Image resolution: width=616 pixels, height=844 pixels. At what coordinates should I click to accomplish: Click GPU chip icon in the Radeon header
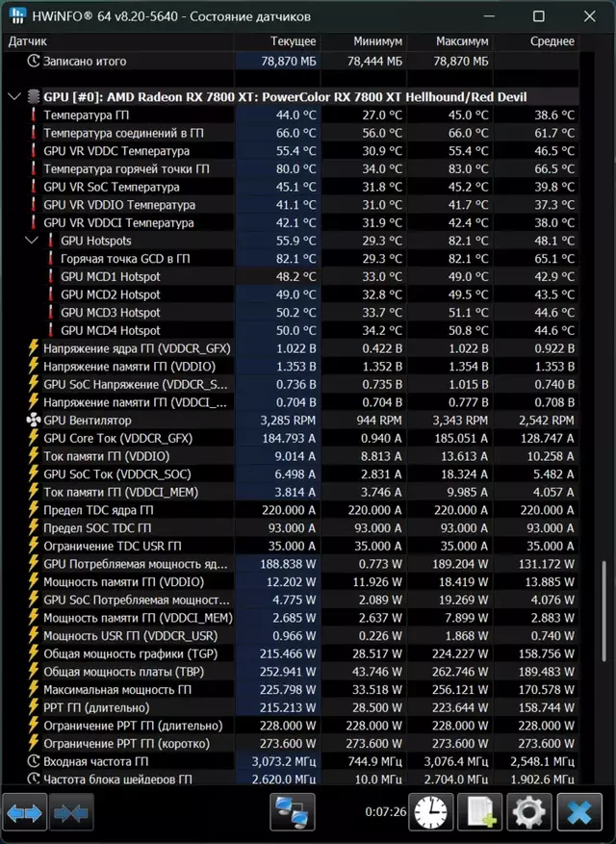[34, 97]
